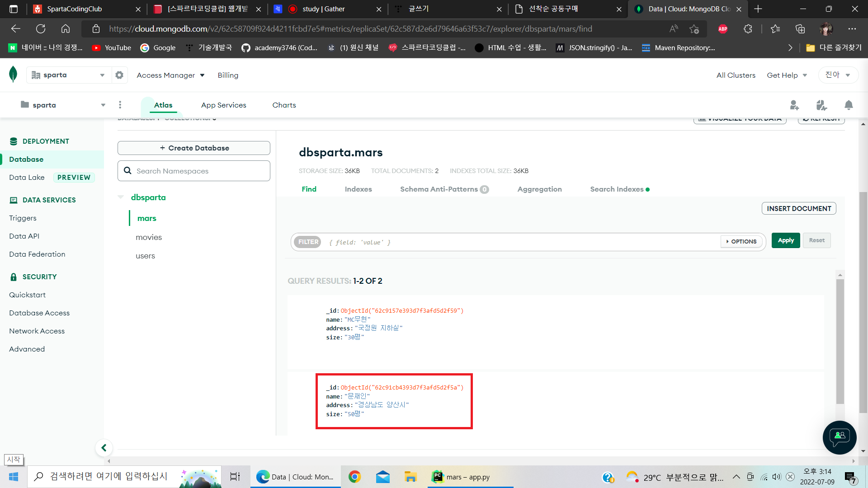Select the movies collection

click(x=149, y=237)
